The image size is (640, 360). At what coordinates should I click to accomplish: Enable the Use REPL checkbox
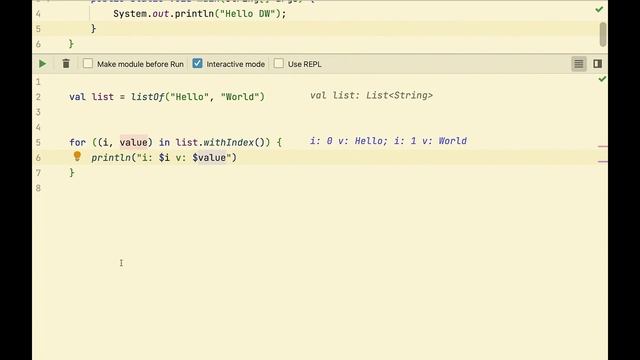[279, 64]
